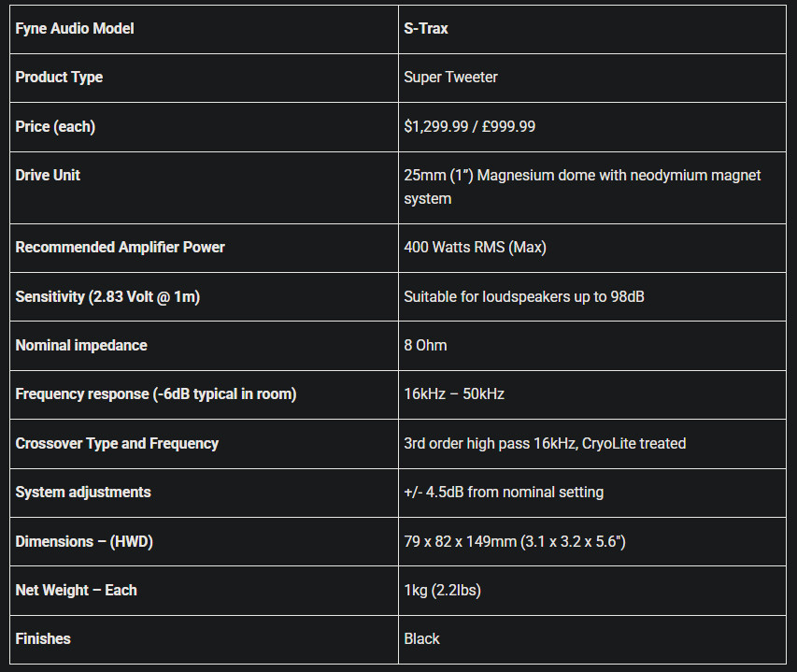Click 'Suitable for loudspeakers up to 98dB' text

[524, 297]
